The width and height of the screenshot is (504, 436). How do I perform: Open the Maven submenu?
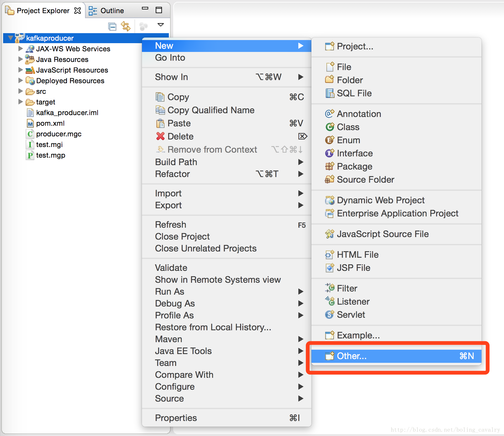pyautogui.click(x=227, y=339)
